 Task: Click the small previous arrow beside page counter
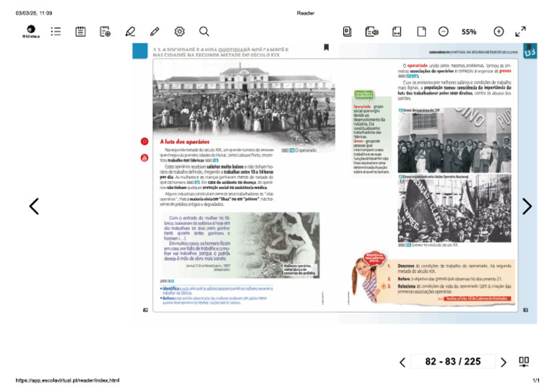(403, 362)
